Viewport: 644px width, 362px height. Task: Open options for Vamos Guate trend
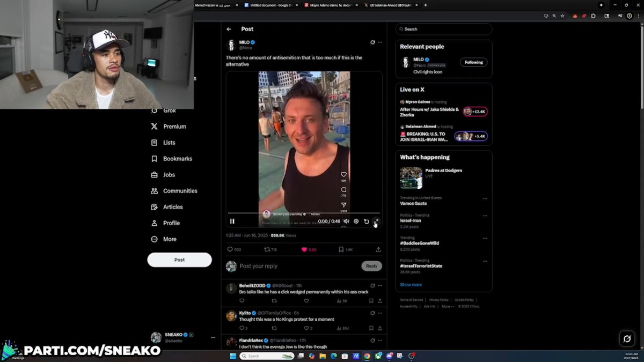(x=485, y=198)
